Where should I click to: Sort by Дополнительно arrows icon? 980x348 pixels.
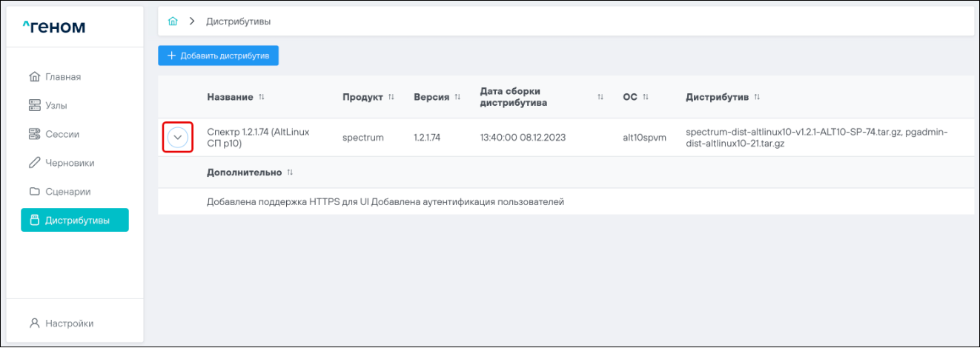click(290, 173)
